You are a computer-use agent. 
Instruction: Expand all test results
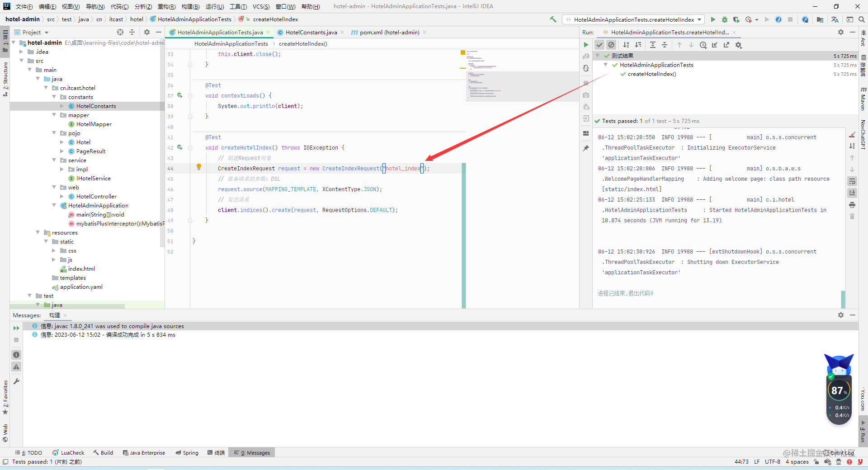coord(653,45)
